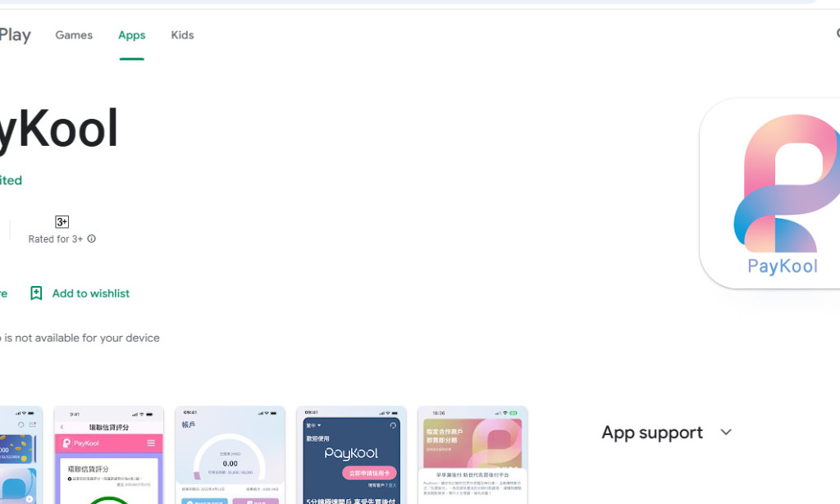Open the 環聯信貸評分 credit score screenshot
840x504 pixels.
(x=108, y=455)
